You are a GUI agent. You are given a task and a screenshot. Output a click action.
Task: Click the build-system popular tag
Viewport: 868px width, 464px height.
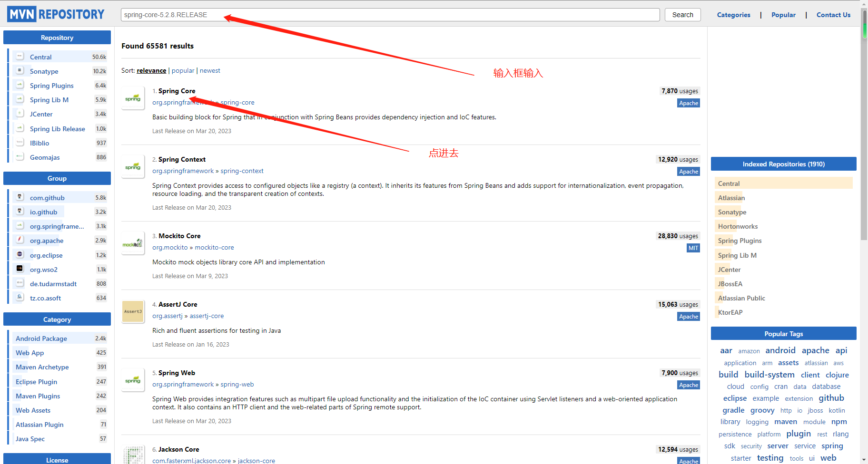(x=769, y=375)
